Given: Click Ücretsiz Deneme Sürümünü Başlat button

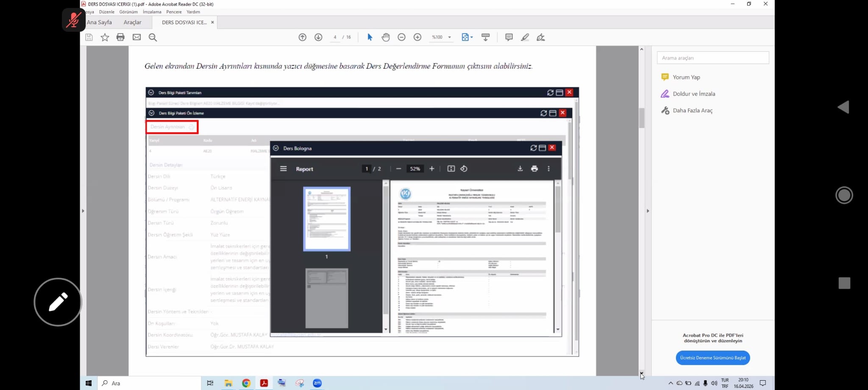Looking at the screenshot, I should pos(713,358).
